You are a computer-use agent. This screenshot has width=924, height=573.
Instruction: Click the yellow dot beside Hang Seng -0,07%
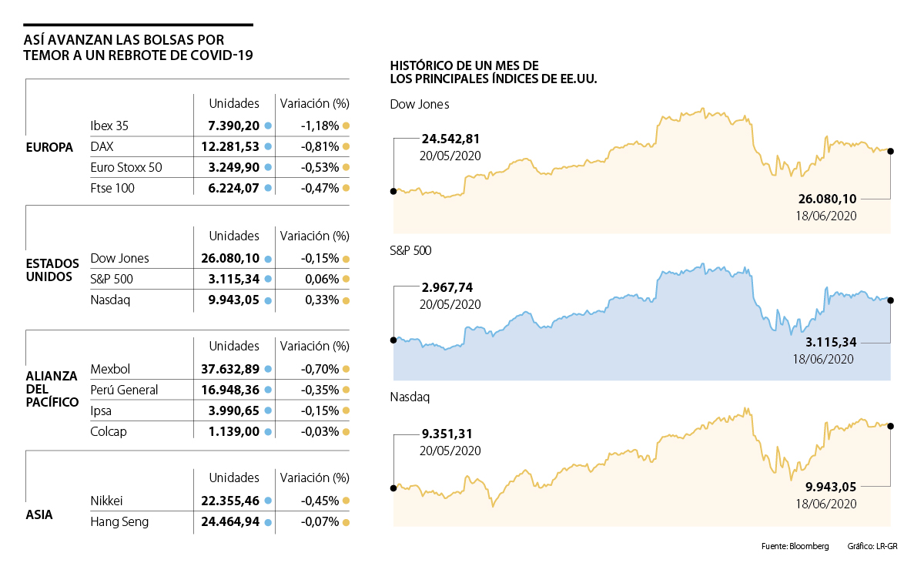pos(346,522)
